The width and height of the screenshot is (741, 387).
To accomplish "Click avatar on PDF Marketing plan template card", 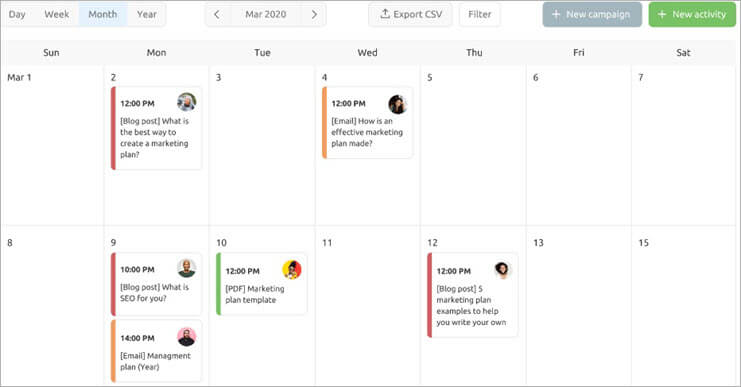I will tap(292, 270).
